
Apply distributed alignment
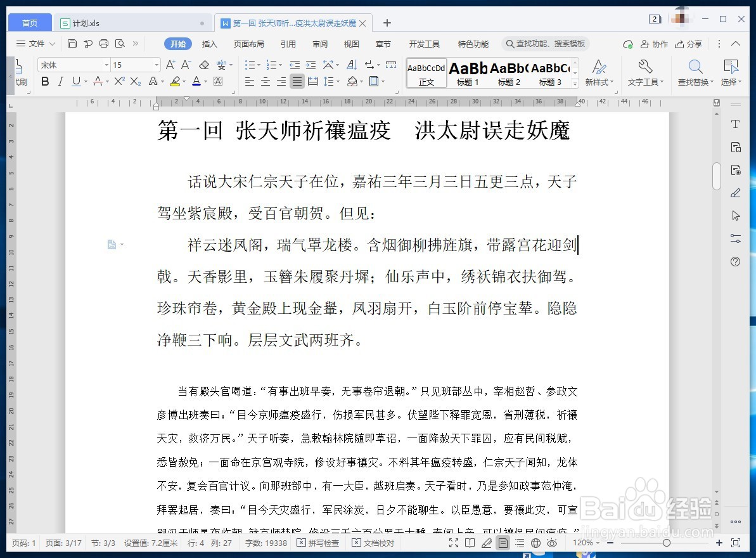click(313, 82)
